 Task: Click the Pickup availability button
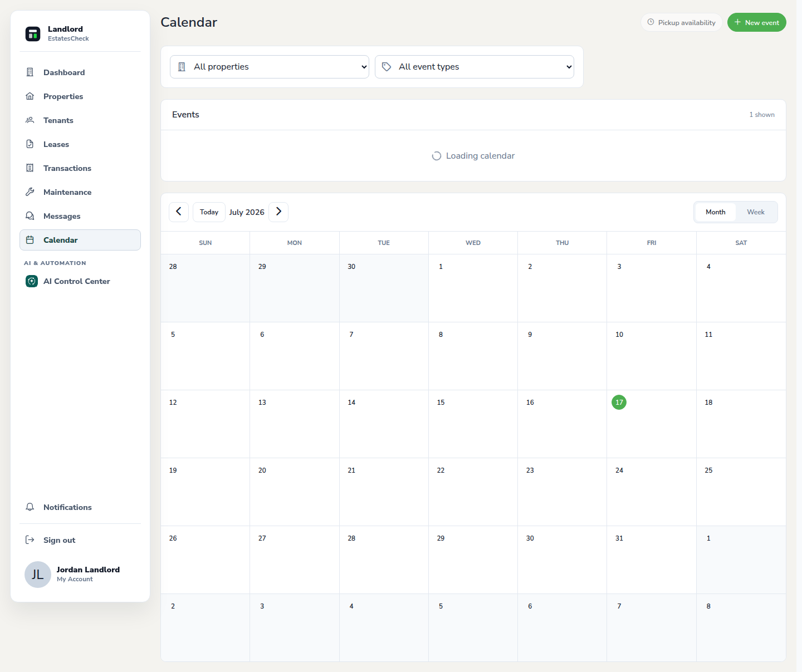pyautogui.click(x=682, y=22)
